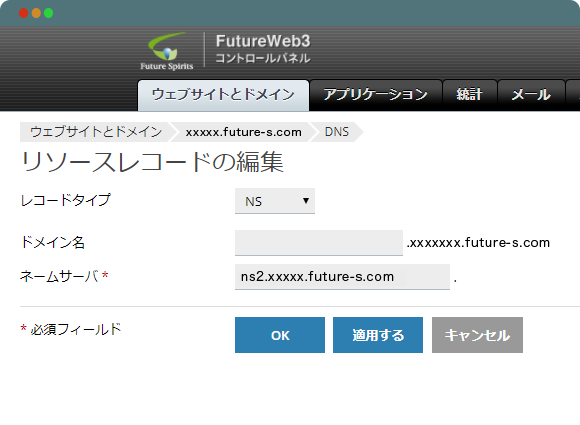Click the キャンセル cancel button
580x425 pixels.
477,335
